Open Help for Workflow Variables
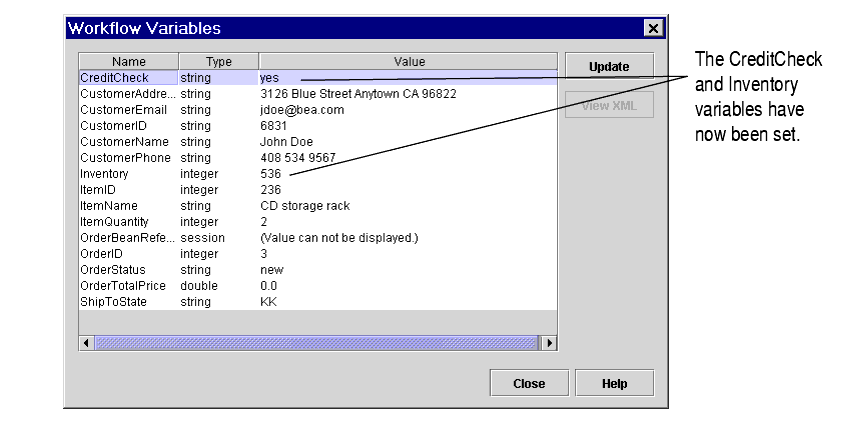 coord(614,383)
